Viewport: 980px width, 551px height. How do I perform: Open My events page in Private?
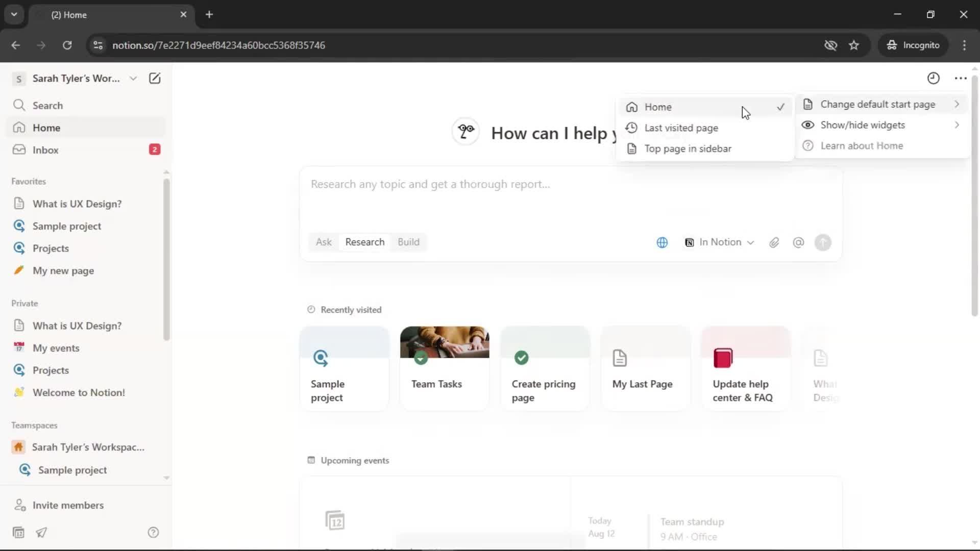[x=86, y=348]
